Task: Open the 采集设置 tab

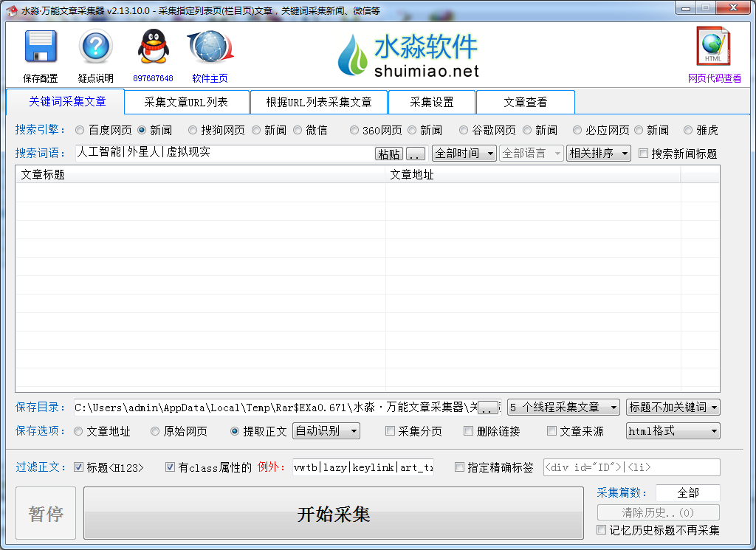Action: point(431,102)
